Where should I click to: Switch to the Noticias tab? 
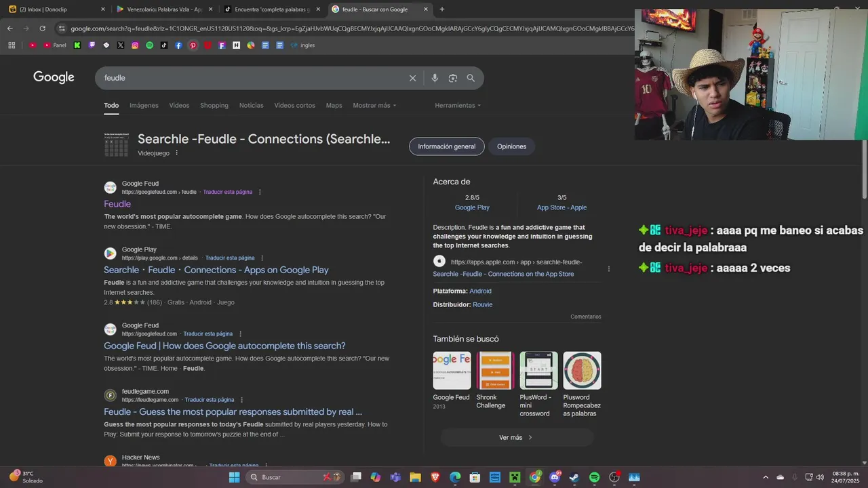(x=251, y=106)
